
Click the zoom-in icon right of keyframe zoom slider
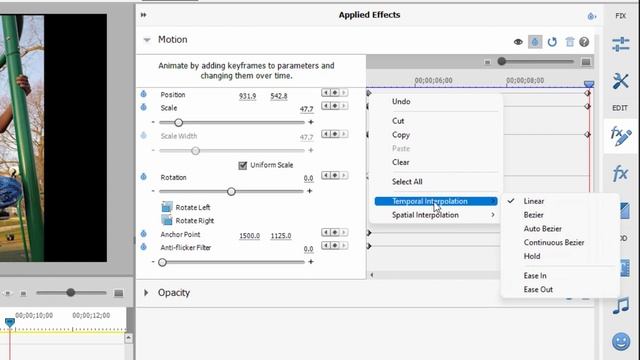tap(586, 62)
